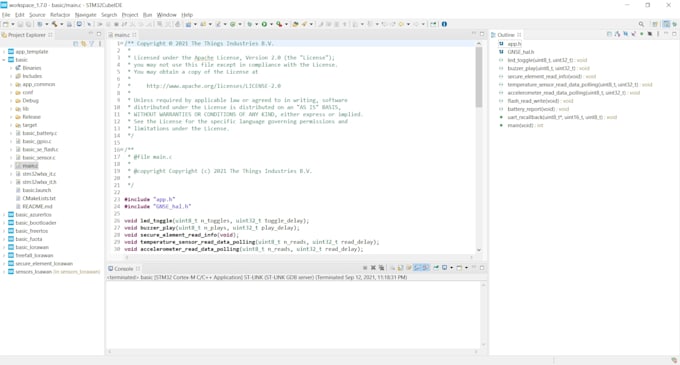Screen dimensions: 680x365
Task: Click the editor vertical scrollbar thumb
Action: 479,76
